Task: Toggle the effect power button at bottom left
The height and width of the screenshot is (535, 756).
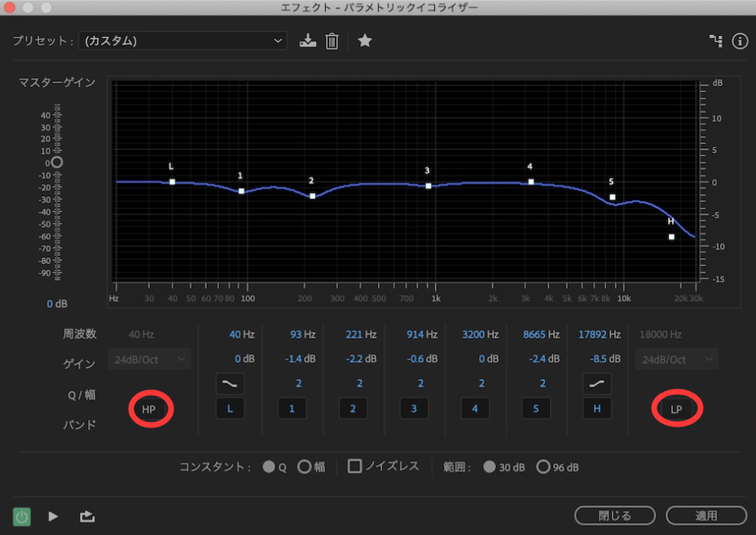Action: coord(21,516)
